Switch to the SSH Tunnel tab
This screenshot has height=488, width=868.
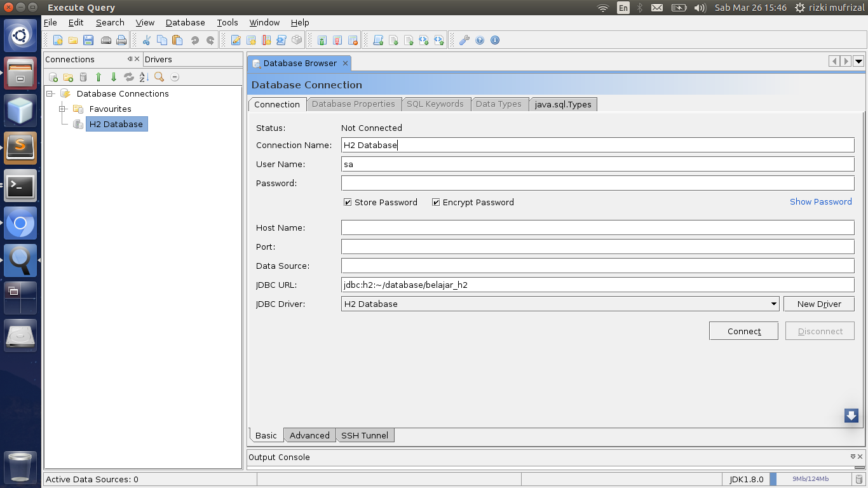[365, 435]
